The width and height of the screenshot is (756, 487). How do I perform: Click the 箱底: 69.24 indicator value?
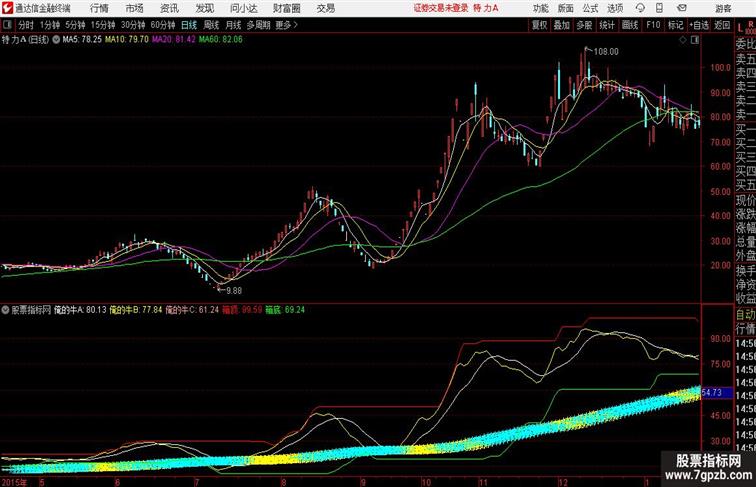(285, 310)
